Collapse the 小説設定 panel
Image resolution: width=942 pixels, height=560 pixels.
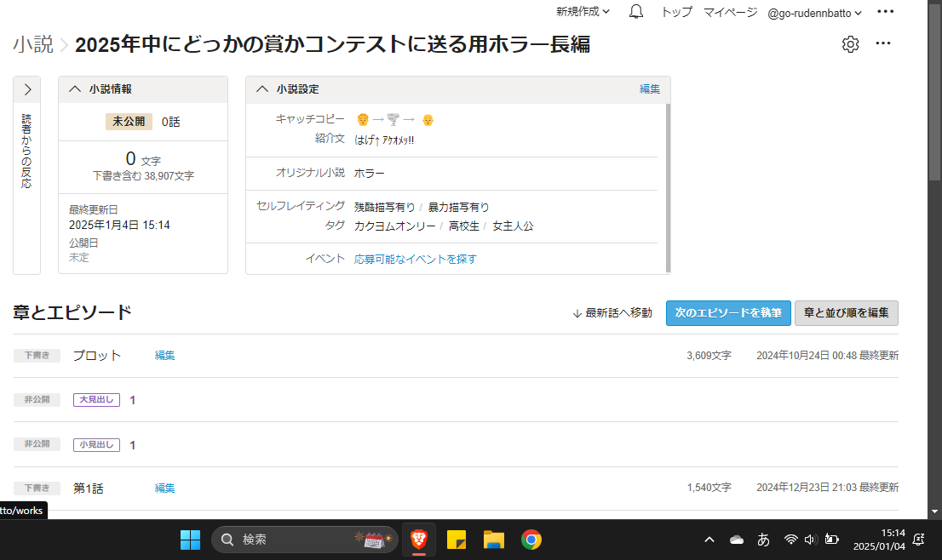pos(262,89)
